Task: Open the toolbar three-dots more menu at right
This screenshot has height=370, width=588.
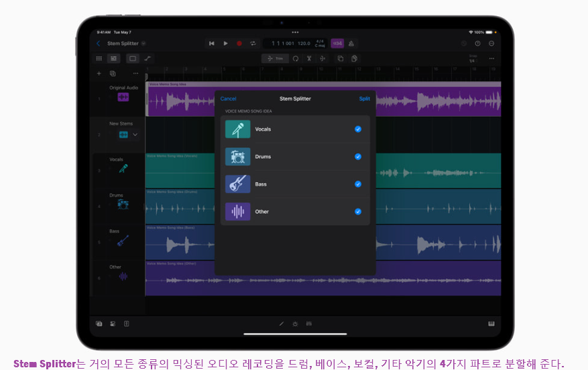Action: (491, 58)
